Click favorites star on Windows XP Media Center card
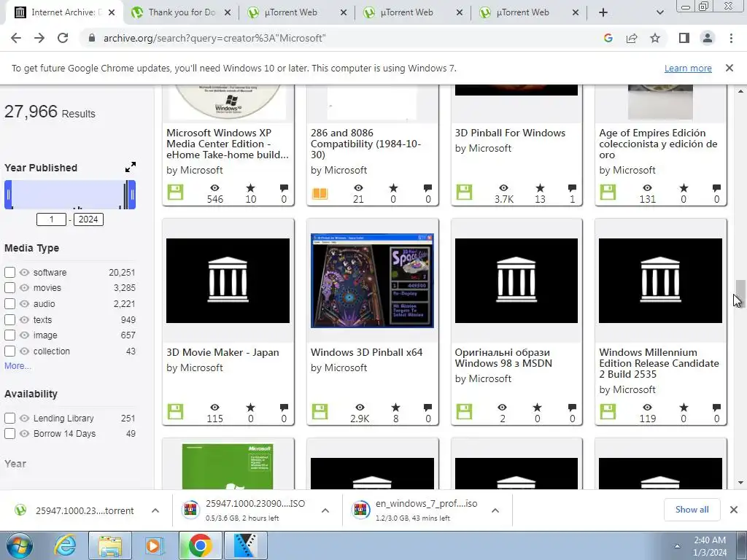The width and height of the screenshot is (747, 560). pos(251,188)
